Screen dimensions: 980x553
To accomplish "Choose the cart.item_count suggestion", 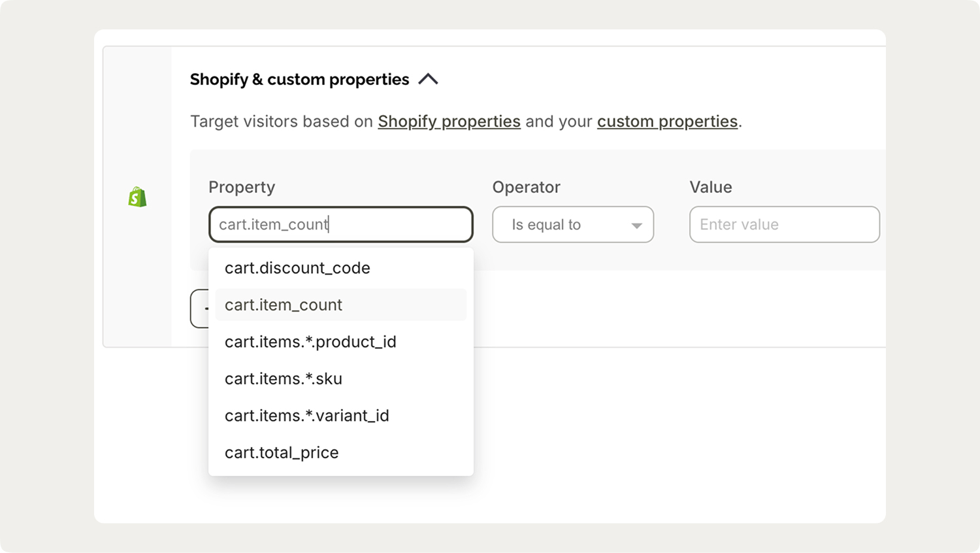I will [284, 305].
